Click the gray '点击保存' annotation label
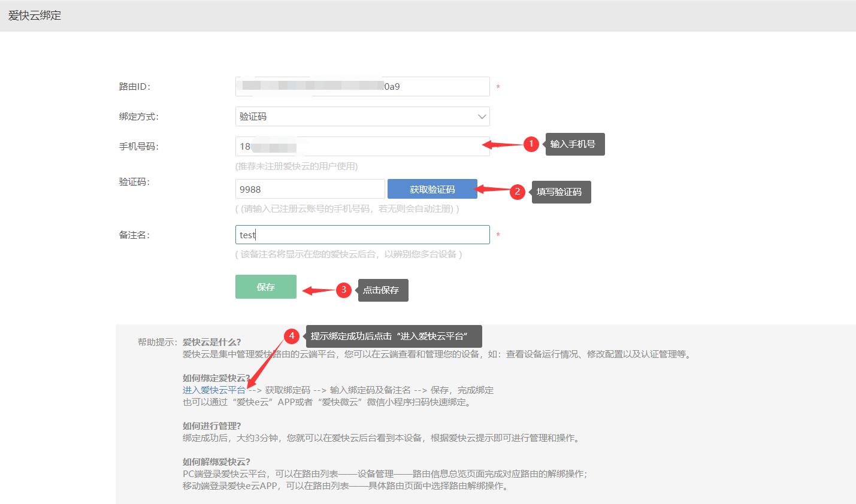Image resolution: width=856 pixels, height=504 pixels. coord(382,290)
